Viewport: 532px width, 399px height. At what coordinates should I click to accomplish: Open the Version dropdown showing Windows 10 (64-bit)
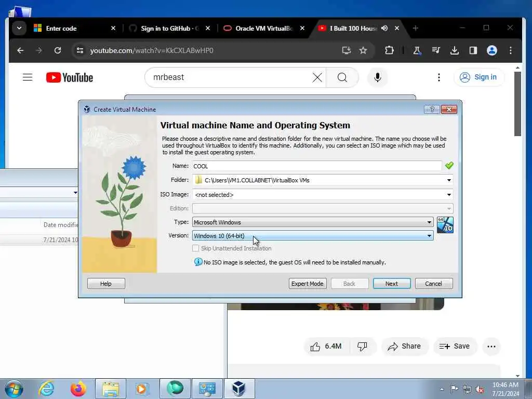[x=312, y=236]
